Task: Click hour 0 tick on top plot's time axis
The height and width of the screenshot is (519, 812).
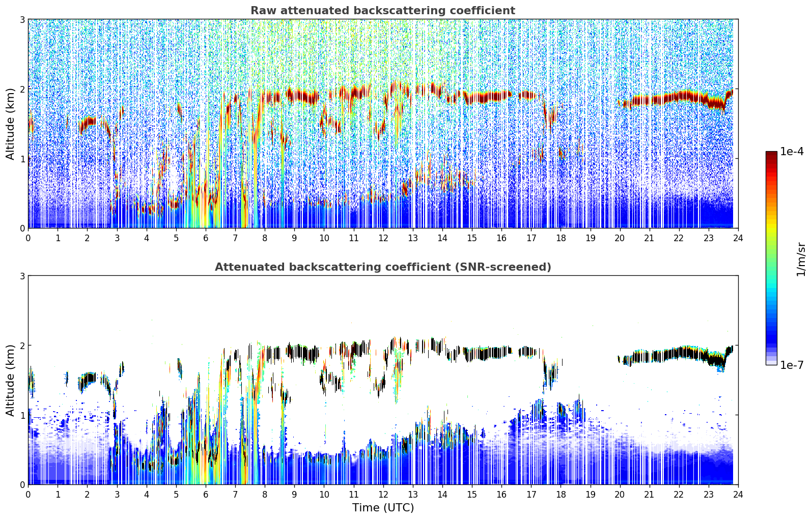Action: click(x=28, y=238)
